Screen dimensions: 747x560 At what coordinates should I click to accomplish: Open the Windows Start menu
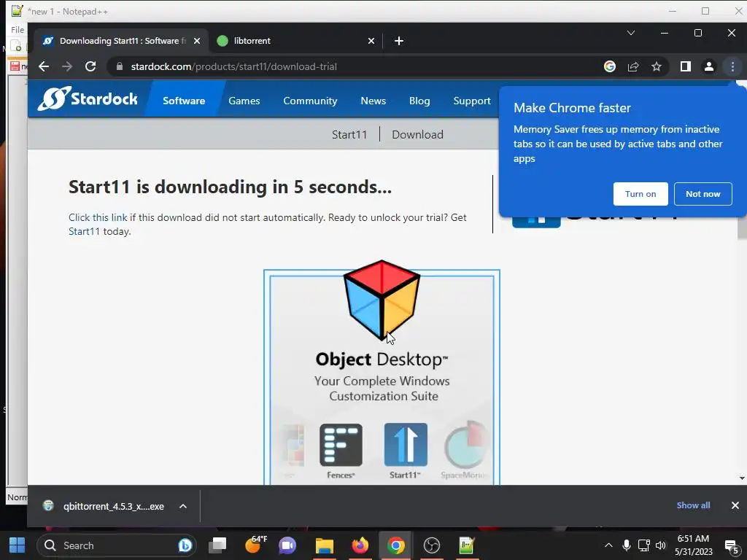pos(18,545)
